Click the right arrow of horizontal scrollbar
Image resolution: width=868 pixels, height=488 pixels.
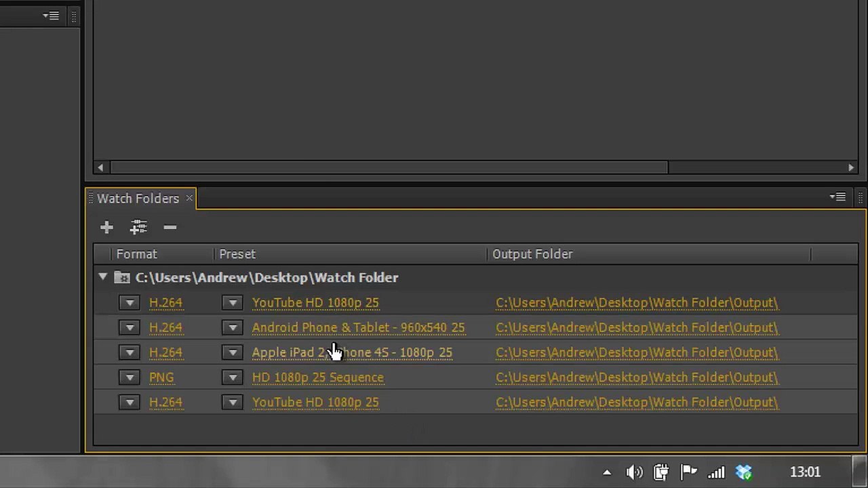[x=851, y=167]
